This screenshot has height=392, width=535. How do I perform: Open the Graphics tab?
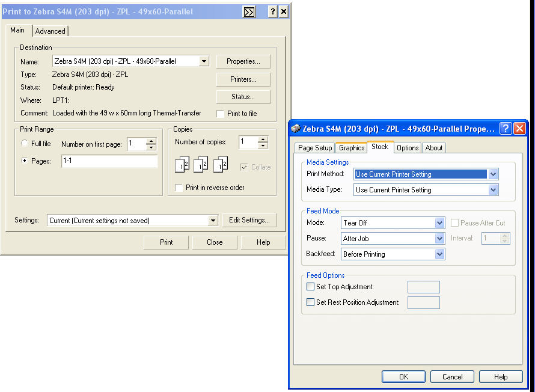tap(352, 148)
